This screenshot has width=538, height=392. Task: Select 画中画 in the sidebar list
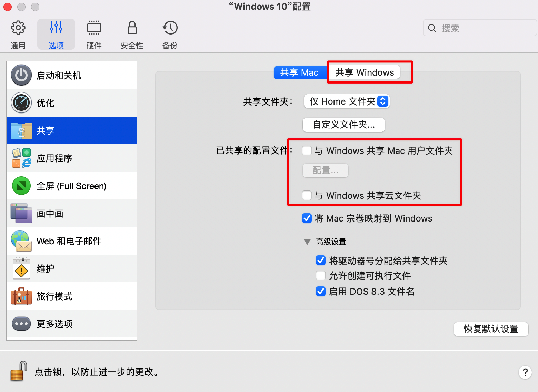point(72,213)
